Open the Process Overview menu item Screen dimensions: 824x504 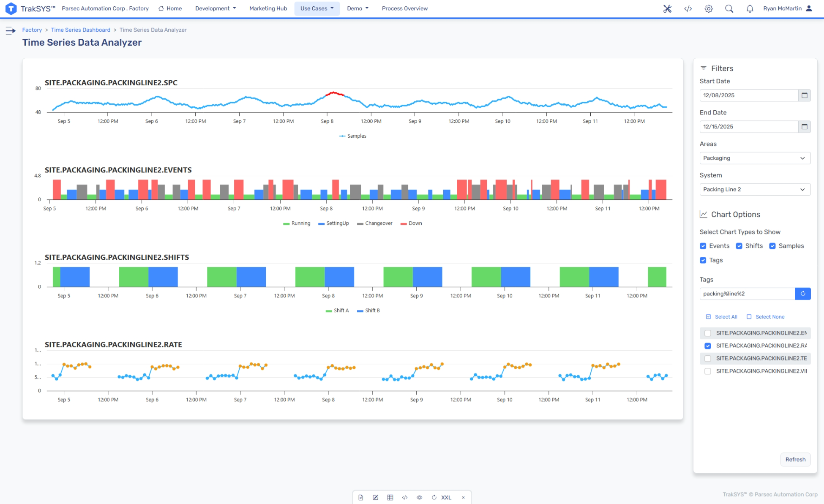tap(404, 8)
